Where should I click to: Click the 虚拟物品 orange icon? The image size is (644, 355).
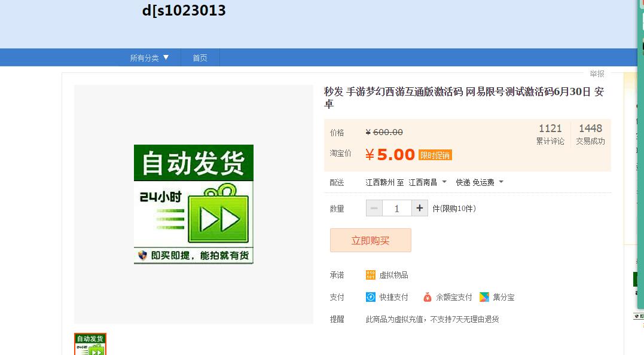371,275
